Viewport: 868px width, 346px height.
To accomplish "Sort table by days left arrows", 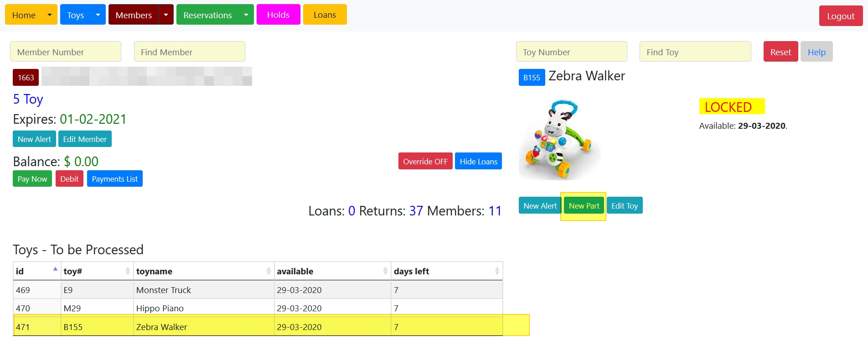I will click(x=497, y=271).
